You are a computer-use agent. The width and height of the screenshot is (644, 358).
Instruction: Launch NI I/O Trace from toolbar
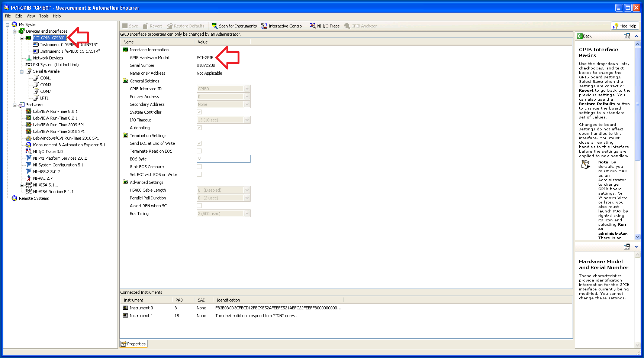[x=313, y=26]
